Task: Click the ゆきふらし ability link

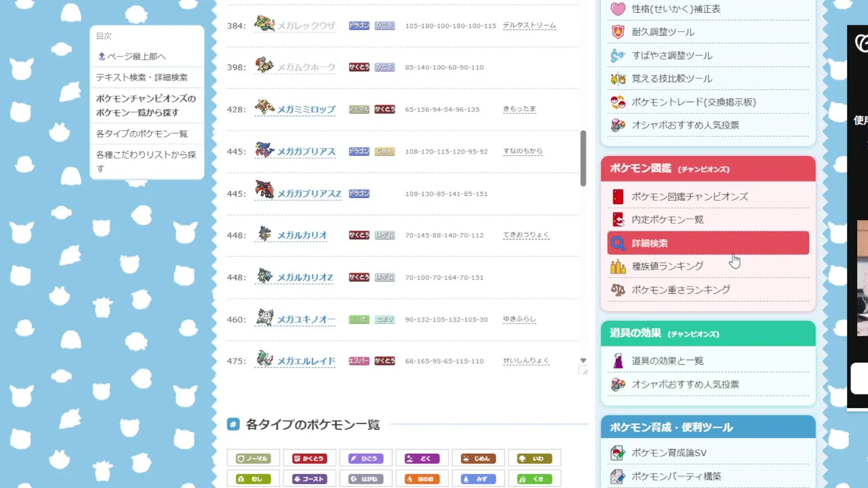Action: [519, 319]
